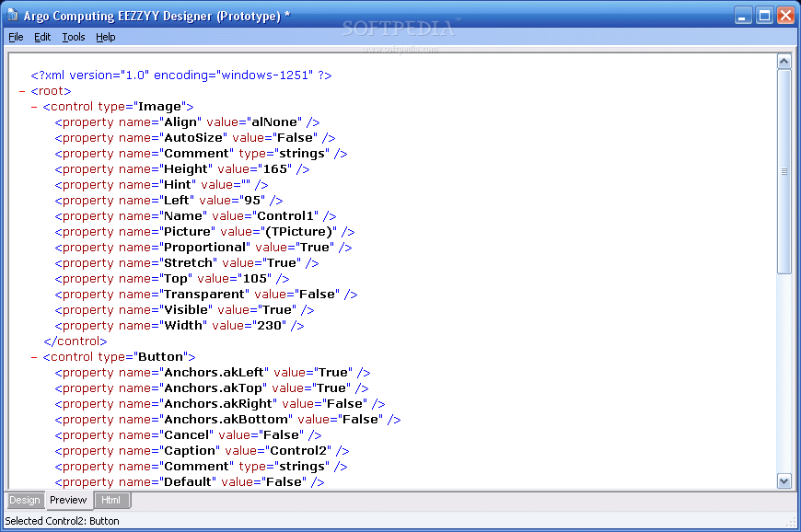Click the Anchors.akBottom False property line

(227, 420)
